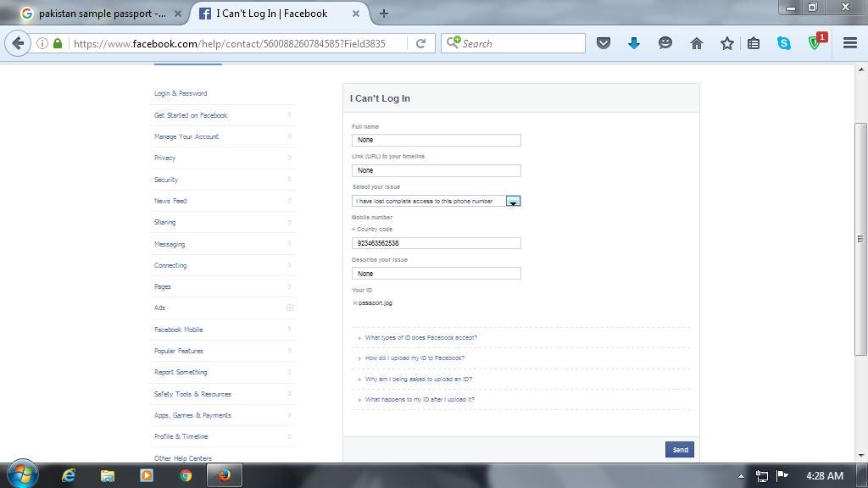Close the I Can't Log In tab
The width and height of the screenshot is (868, 488).
(x=356, y=14)
